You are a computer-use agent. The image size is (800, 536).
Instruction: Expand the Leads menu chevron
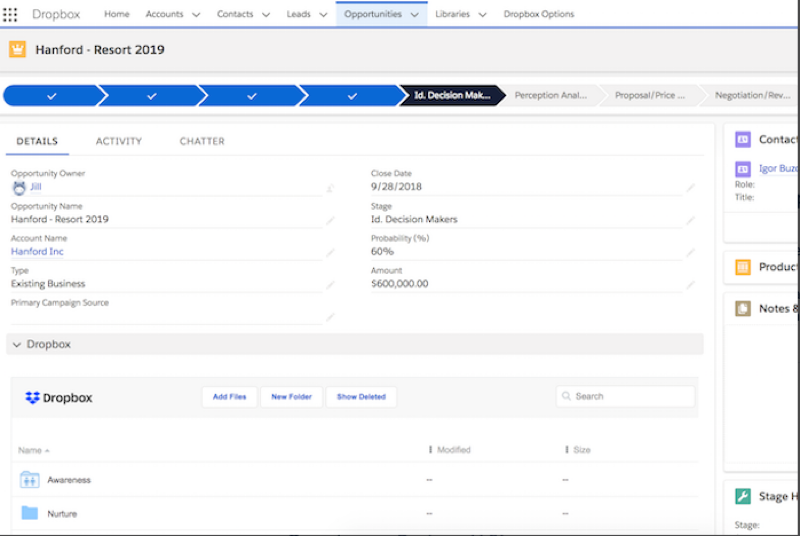[x=323, y=15]
